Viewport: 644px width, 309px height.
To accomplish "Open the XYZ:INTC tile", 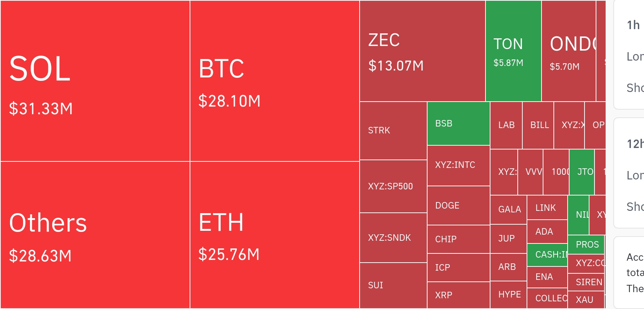I will coord(459,166).
